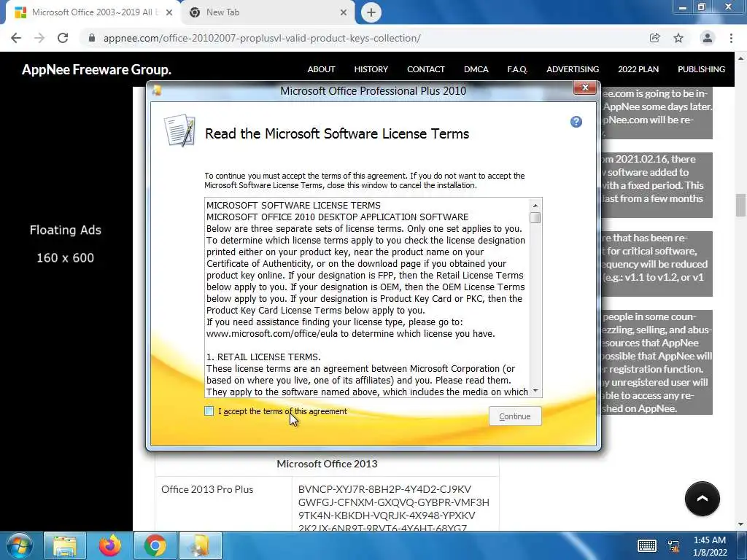Restore down the Chrome browser window
Image resolution: width=747 pixels, height=560 pixels.
point(702,7)
